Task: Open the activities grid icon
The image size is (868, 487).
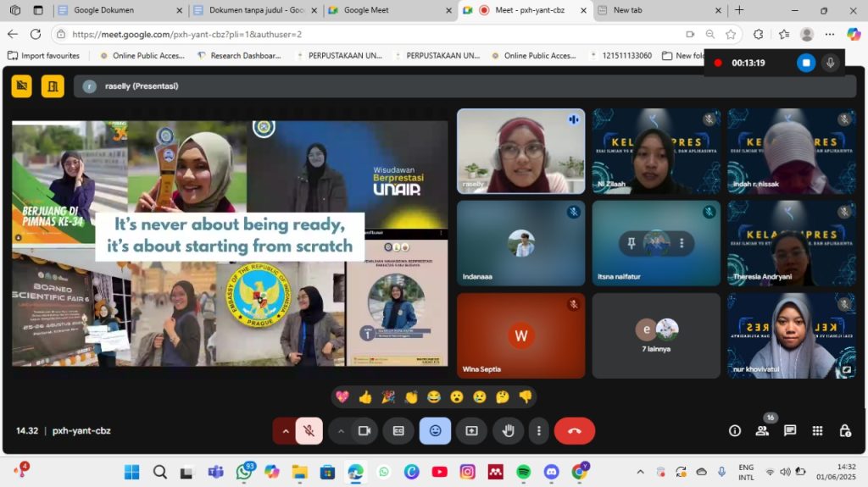Action: tap(817, 431)
